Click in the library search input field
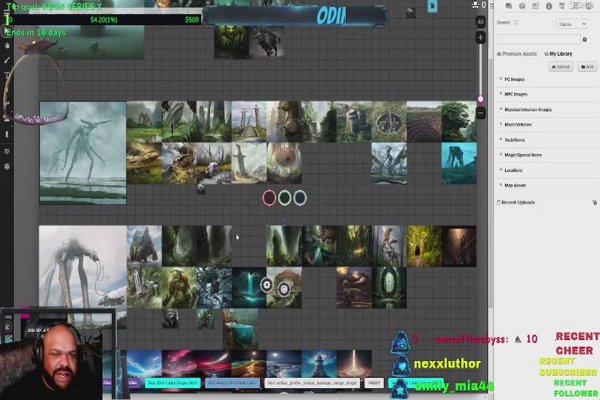Image resolution: width=600 pixels, height=400 pixels. [x=539, y=39]
